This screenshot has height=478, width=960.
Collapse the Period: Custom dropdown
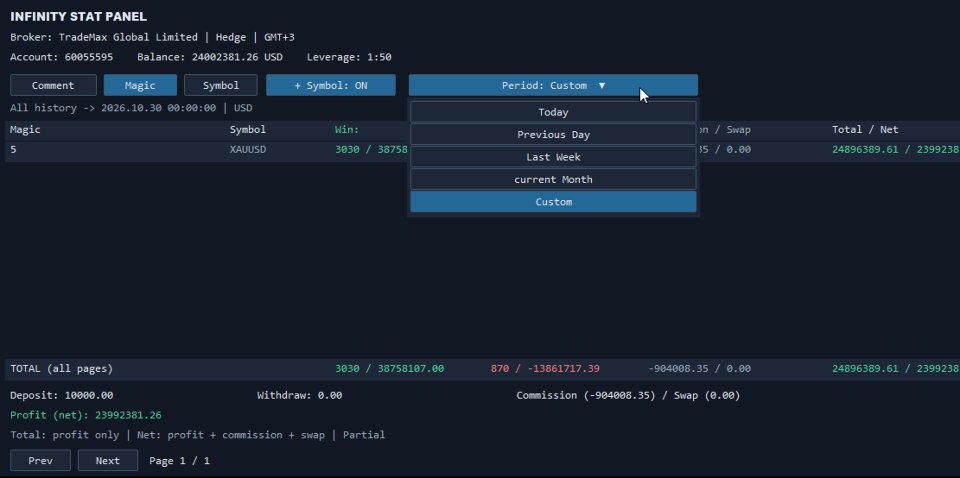(x=553, y=85)
